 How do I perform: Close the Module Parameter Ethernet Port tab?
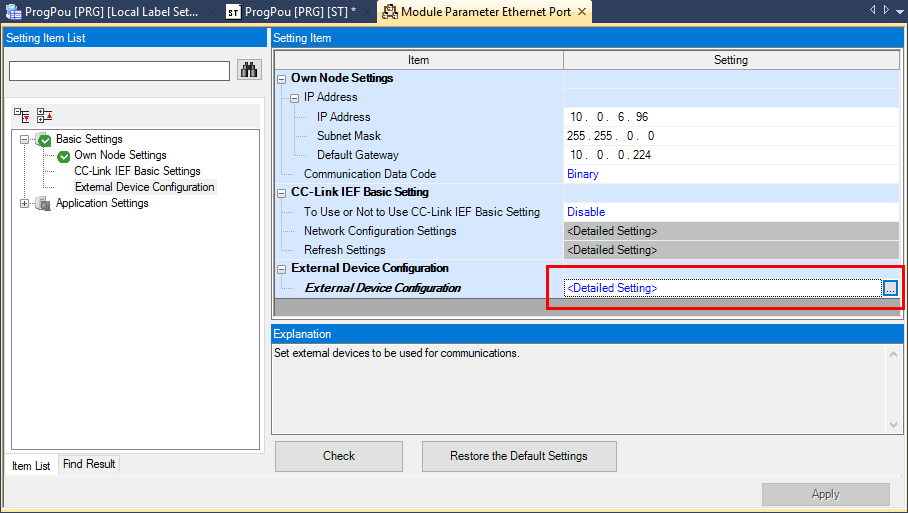tap(579, 12)
